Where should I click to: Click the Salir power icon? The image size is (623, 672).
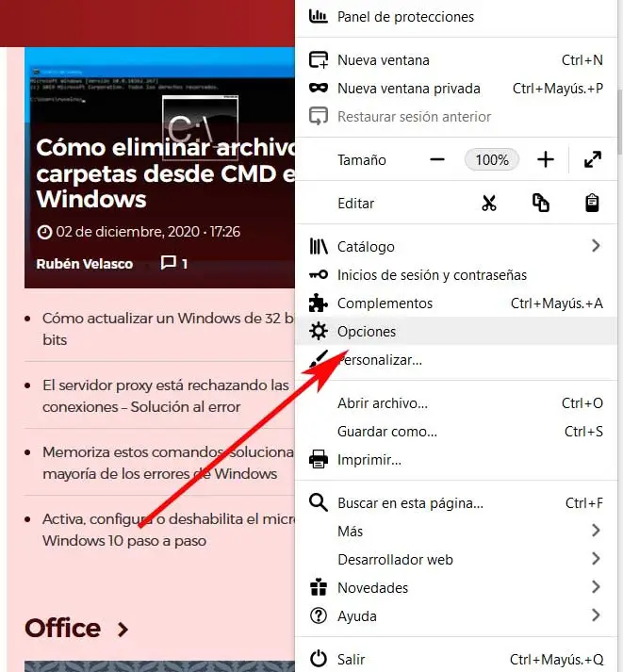point(319,659)
